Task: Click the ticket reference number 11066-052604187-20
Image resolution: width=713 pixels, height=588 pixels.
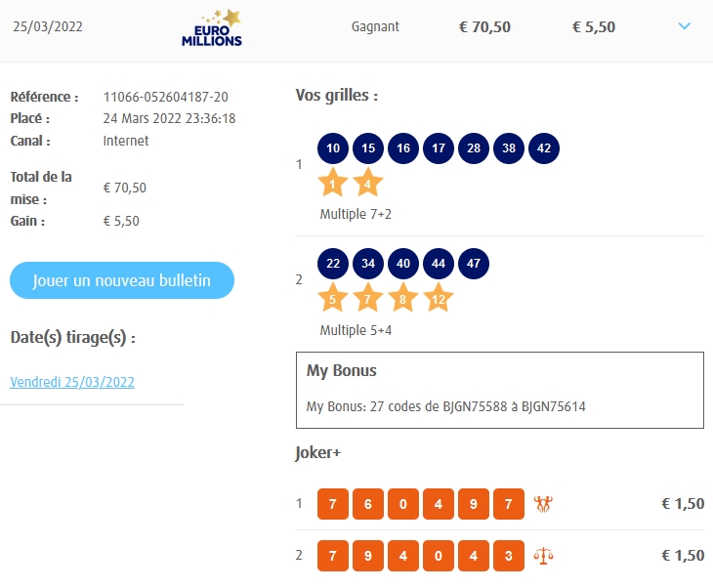Action: click(166, 97)
